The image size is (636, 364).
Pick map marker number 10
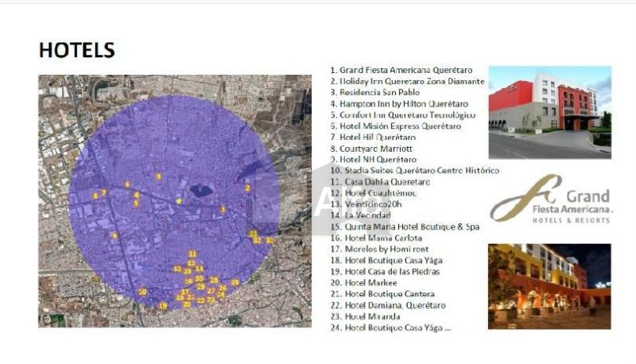point(142,292)
